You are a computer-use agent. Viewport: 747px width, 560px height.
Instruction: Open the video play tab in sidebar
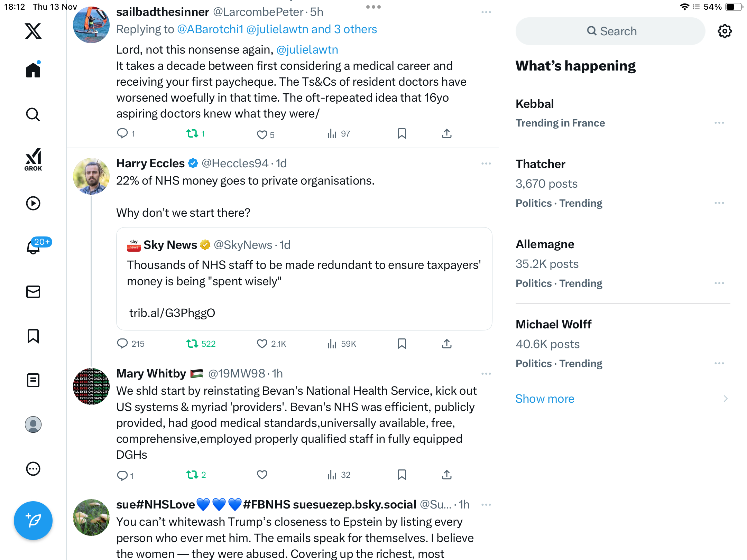33,203
